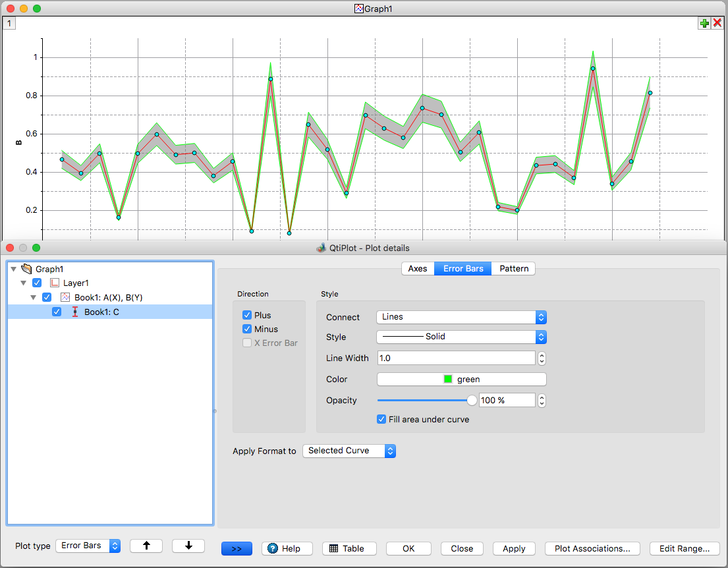Viewport: 728px width, 568px height.
Task: Disable Fill area under curve
Action: 381,419
